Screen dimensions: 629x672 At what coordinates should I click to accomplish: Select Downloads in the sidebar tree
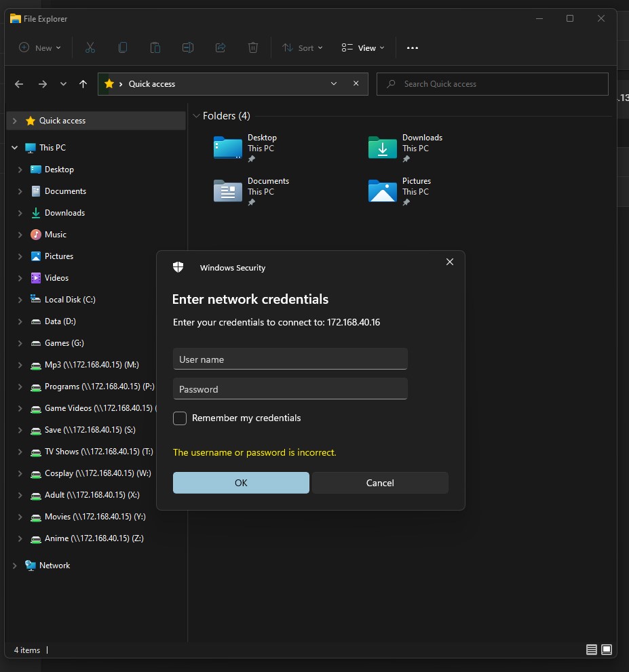click(x=64, y=212)
